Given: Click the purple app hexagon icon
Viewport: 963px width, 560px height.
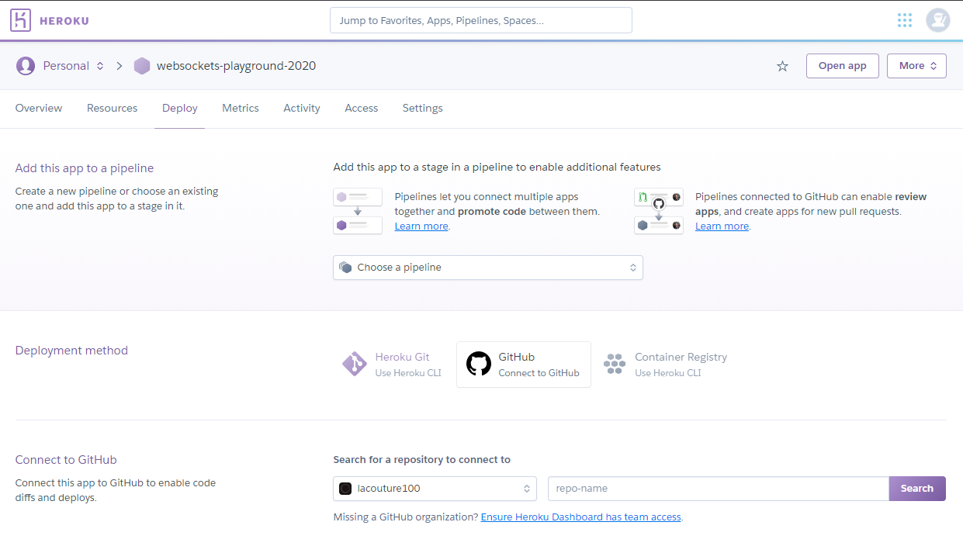Looking at the screenshot, I should point(142,66).
